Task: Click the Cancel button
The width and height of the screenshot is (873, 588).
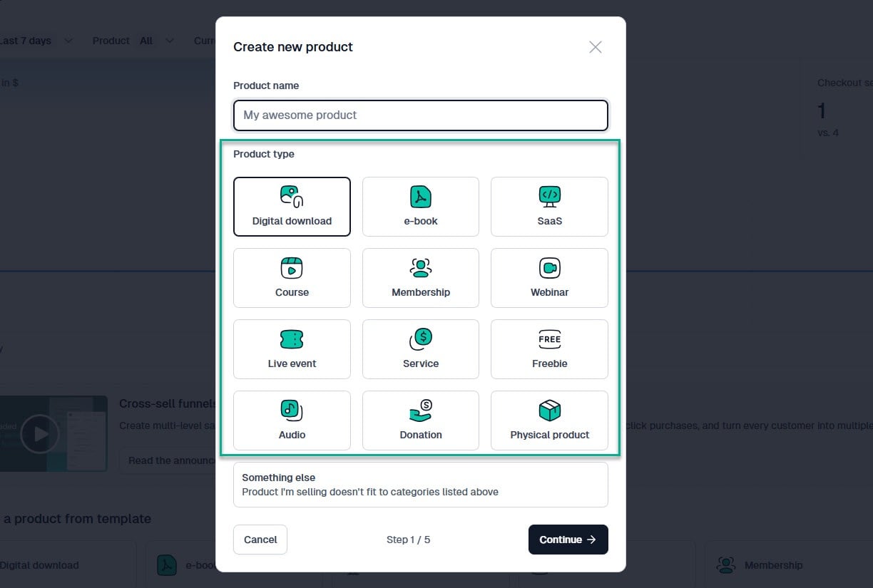Action: (x=260, y=540)
